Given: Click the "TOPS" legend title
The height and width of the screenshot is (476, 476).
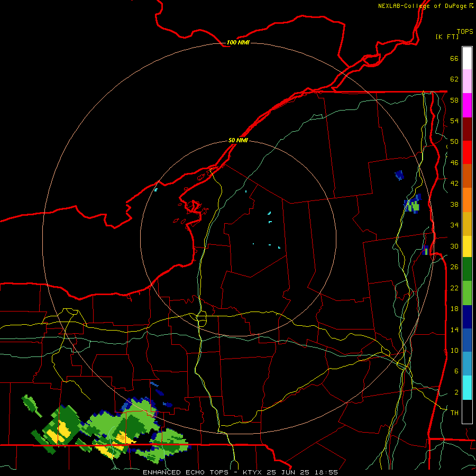Looking at the screenshot, I should pos(465,32).
